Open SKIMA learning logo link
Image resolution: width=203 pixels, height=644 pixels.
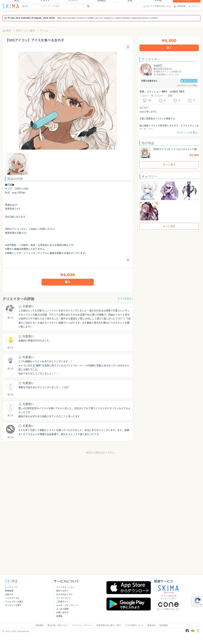[x=168, y=590]
